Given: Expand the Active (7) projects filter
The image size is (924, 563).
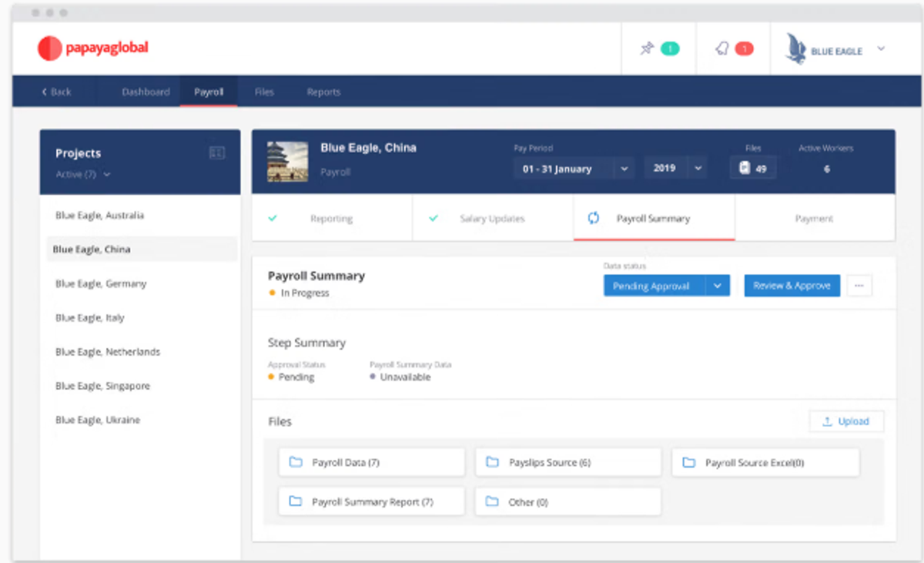Looking at the screenshot, I should pyautogui.click(x=82, y=175).
